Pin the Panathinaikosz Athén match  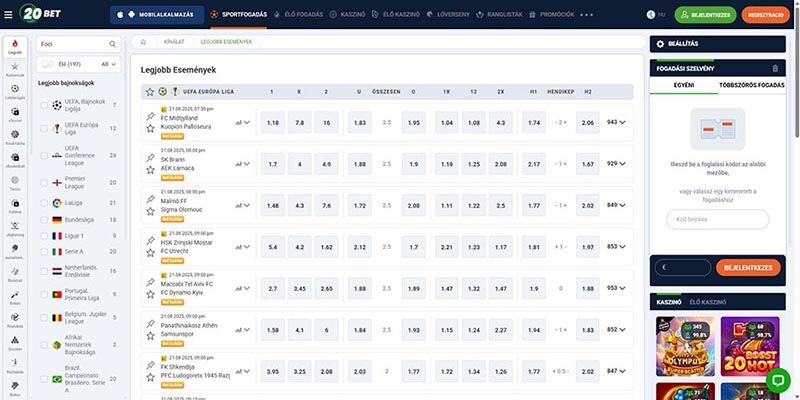pos(150,324)
